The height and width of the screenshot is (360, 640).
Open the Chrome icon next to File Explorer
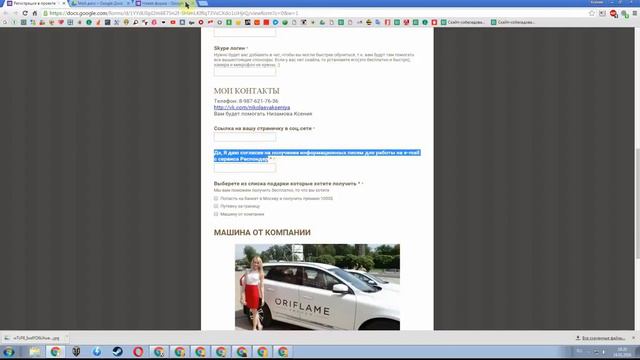(x=56, y=351)
